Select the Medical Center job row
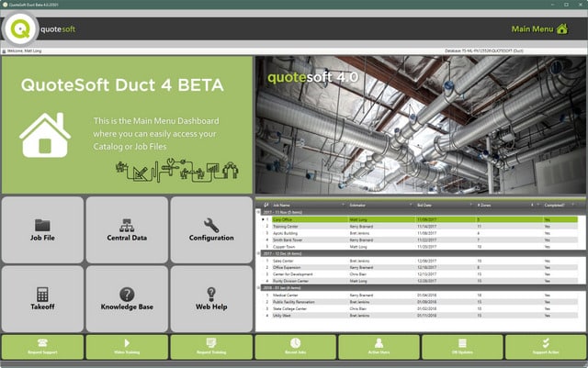The width and height of the screenshot is (588, 368). coord(420,296)
